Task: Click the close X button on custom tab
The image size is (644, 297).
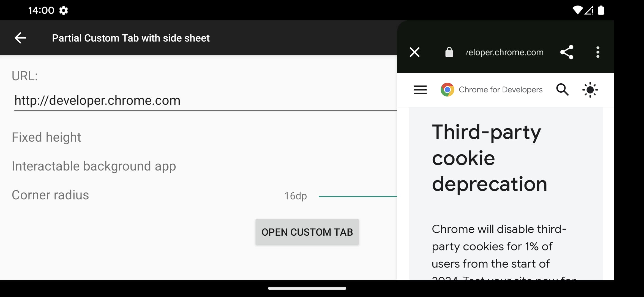Action: click(x=414, y=52)
